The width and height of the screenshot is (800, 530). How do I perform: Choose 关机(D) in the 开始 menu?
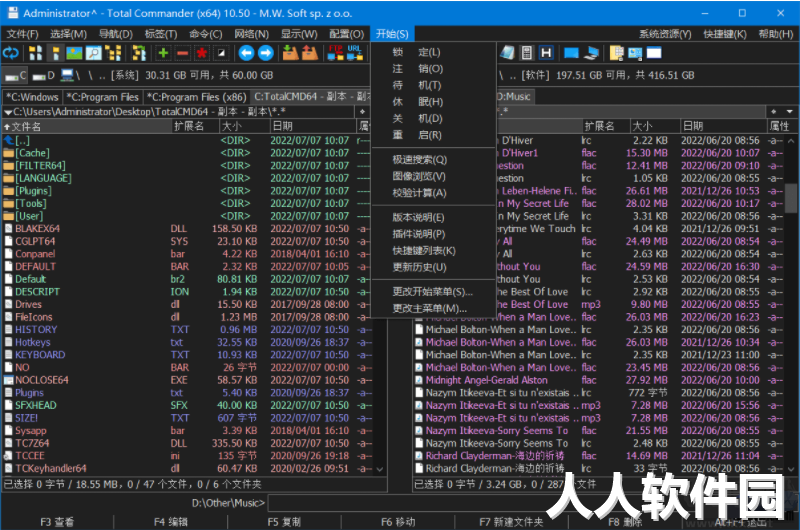(x=434, y=118)
